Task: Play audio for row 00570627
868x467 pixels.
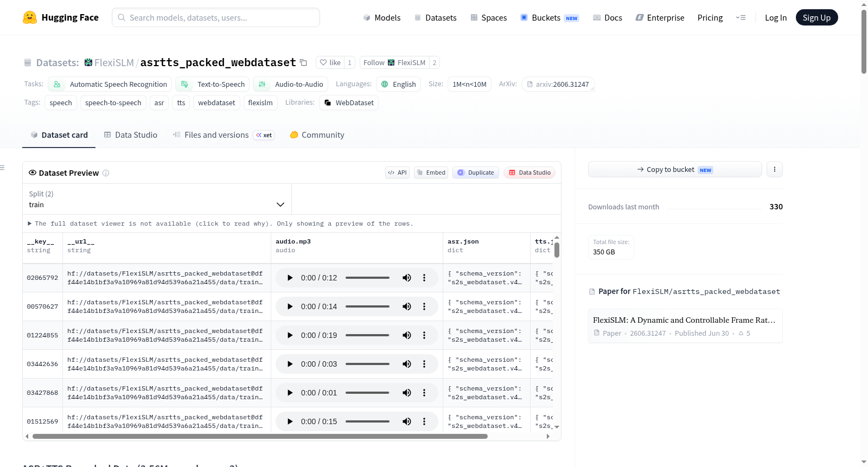Action: tap(290, 306)
